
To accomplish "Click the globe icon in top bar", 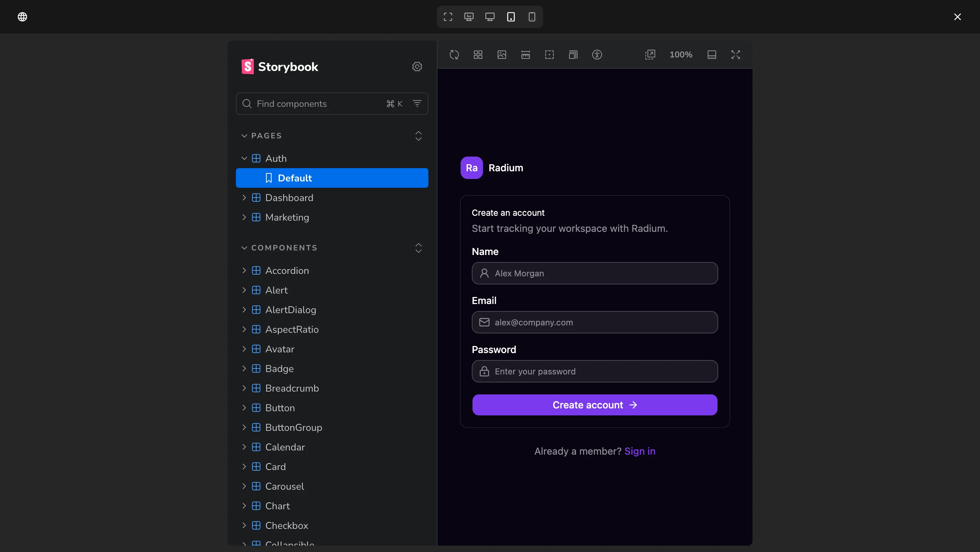I will click(22, 17).
